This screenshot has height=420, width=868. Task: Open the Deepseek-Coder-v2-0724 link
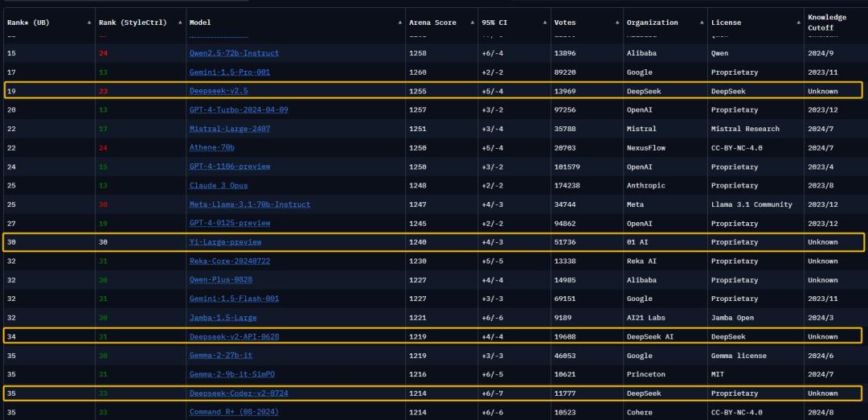[x=239, y=393]
